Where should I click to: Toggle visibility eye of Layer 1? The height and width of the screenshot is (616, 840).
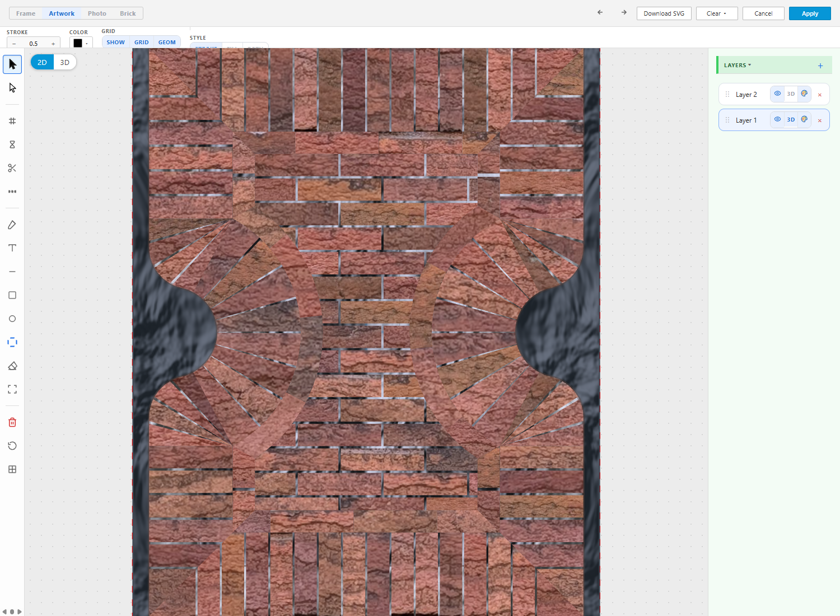(777, 119)
